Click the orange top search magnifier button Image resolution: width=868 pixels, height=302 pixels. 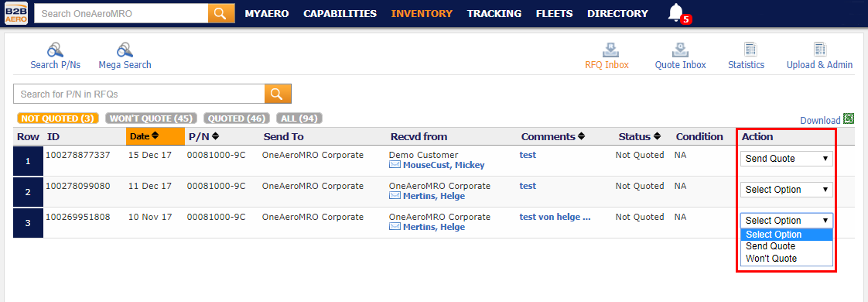coord(221,13)
